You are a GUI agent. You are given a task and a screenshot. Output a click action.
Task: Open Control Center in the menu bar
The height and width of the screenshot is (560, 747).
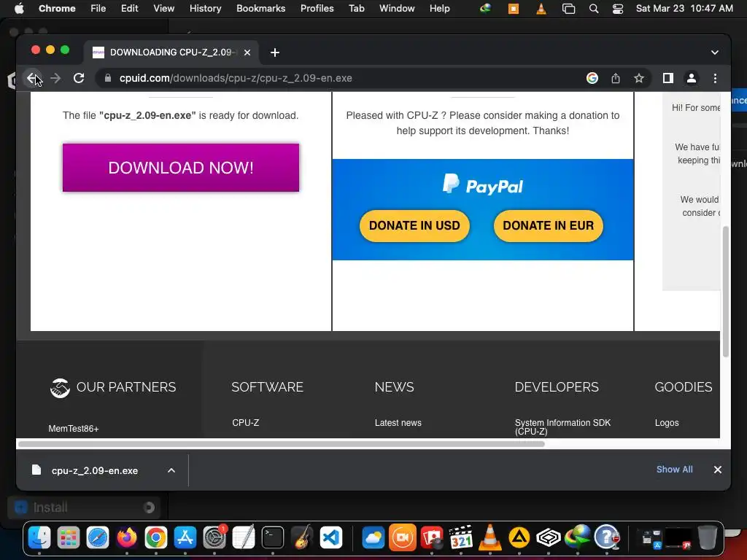point(618,9)
